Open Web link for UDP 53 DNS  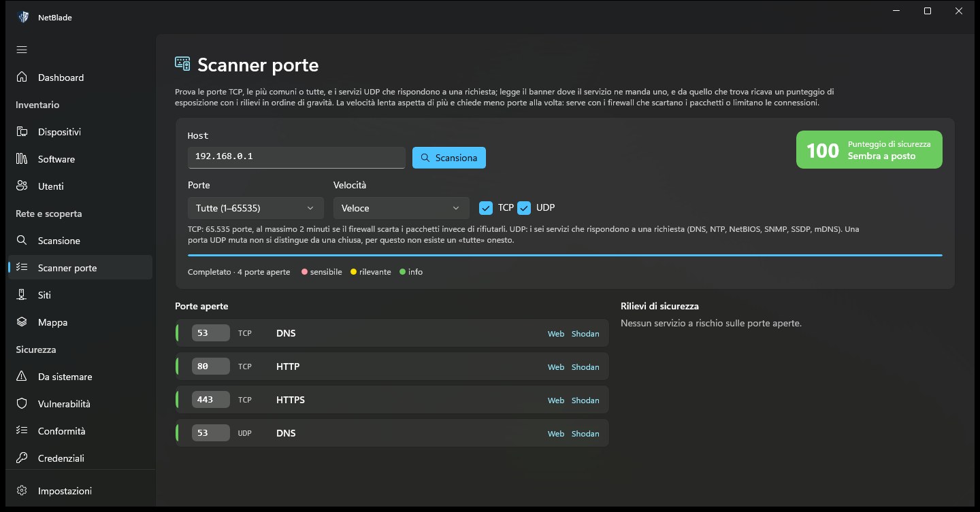[556, 434]
